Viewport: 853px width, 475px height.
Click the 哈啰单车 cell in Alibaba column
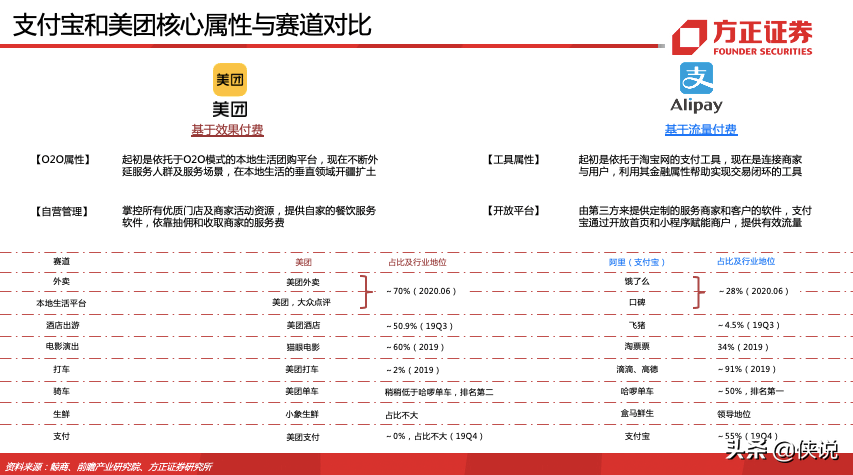(x=637, y=391)
